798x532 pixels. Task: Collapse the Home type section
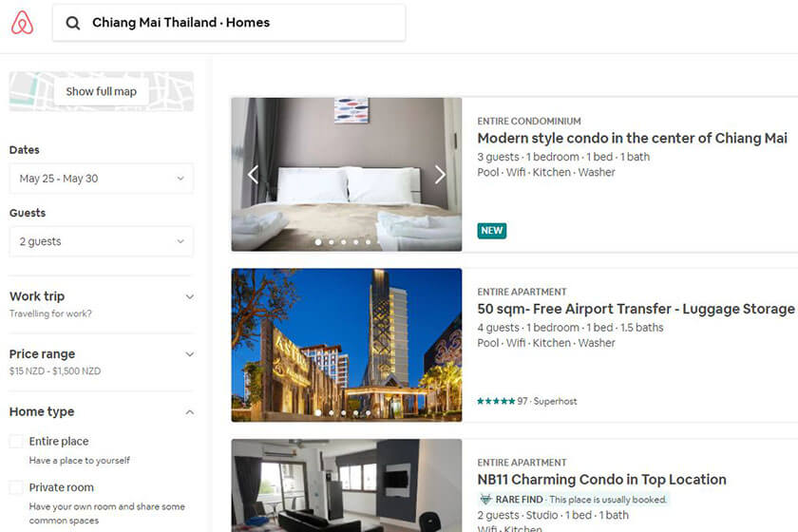pyautogui.click(x=189, y=412)
